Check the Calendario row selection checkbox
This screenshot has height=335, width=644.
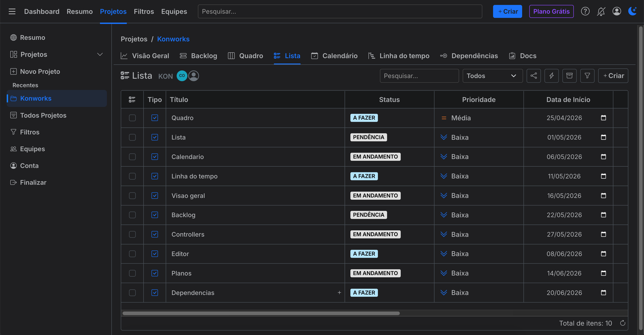132,157
